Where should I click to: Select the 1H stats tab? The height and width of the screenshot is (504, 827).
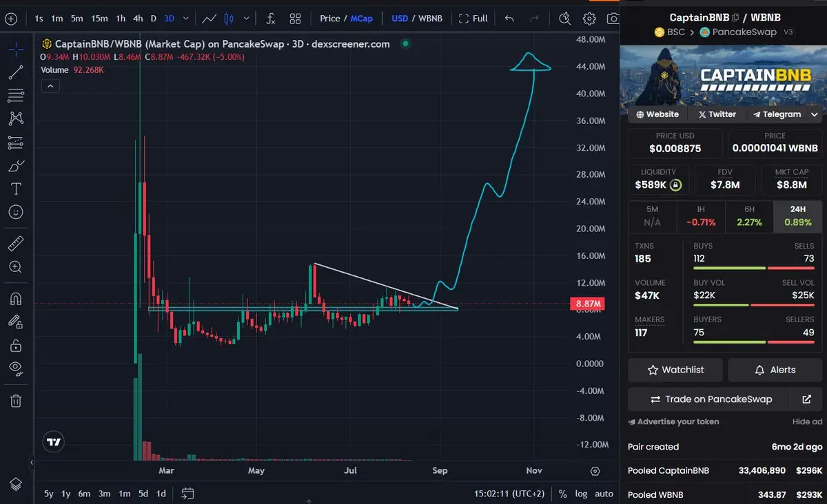pos(700,216)
